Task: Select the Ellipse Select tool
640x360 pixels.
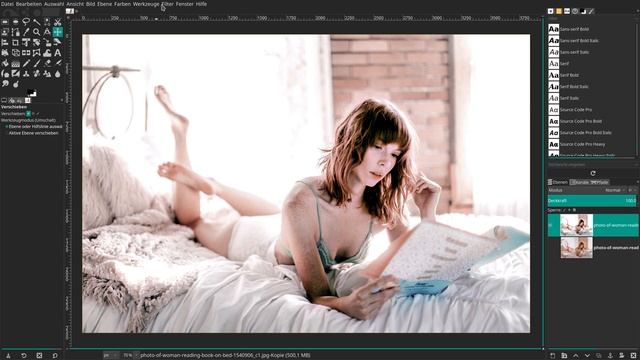Action: 16,22
